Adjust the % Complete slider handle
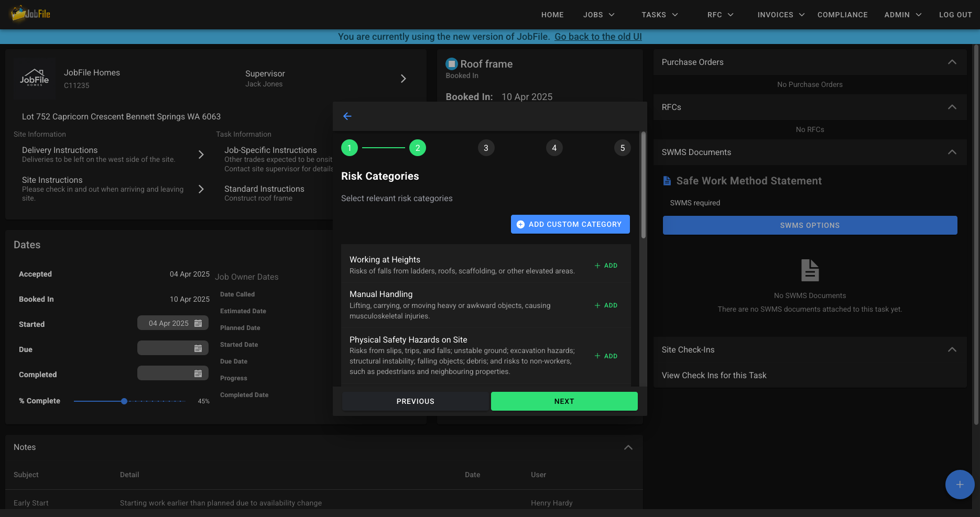Viewport: 980px width, 517px height. tap(124, 401)
